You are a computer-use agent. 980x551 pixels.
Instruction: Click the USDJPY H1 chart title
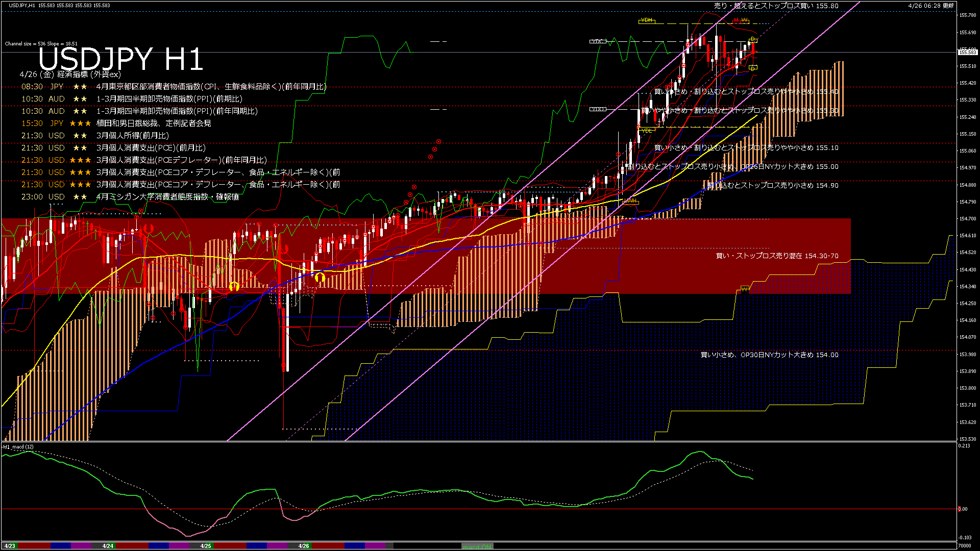tap(120, 59)
